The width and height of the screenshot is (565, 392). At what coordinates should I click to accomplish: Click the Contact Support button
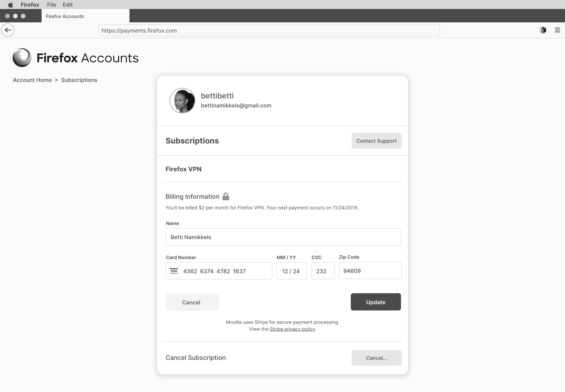click(376, 141)
